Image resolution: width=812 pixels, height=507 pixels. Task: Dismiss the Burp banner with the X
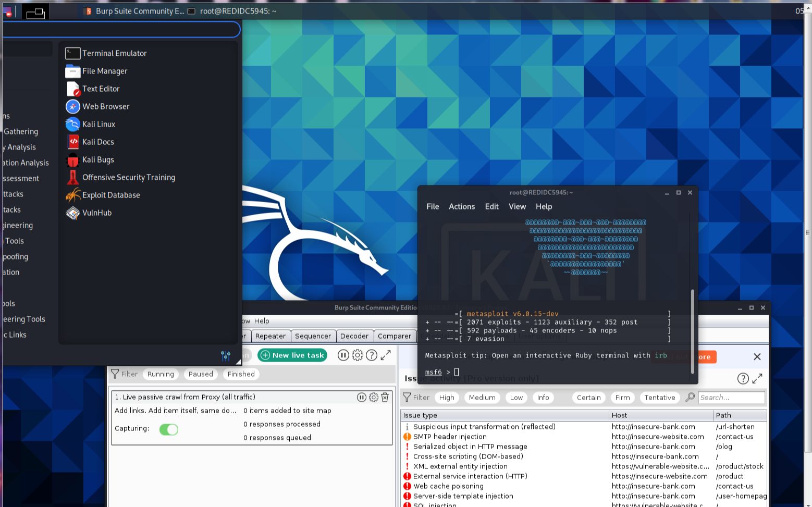(x=757, y=357)
